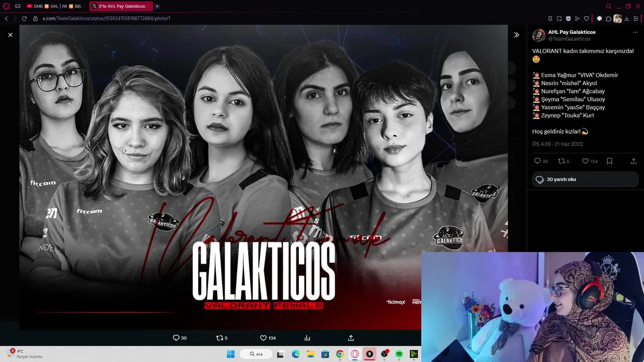Close the photo viewer with the X
This screenshot has height=362, width=644.
(x=10, y=35)
